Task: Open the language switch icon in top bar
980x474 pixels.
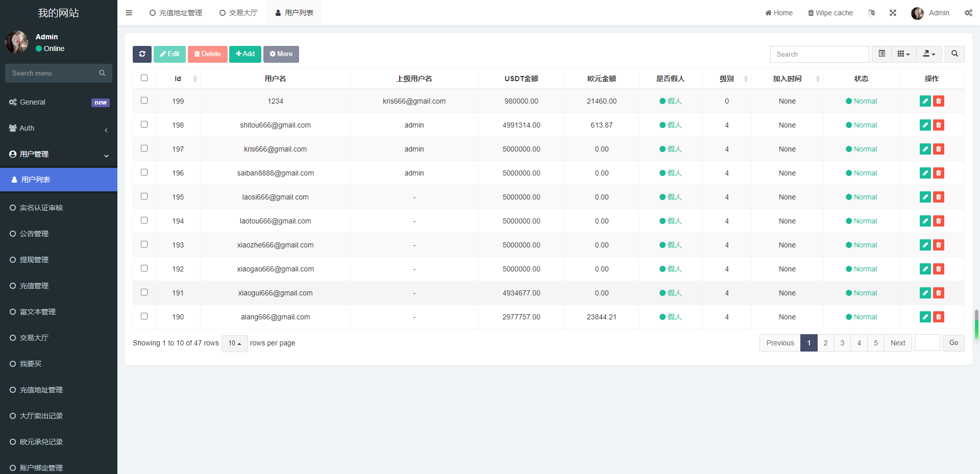Action: [872, 13]
